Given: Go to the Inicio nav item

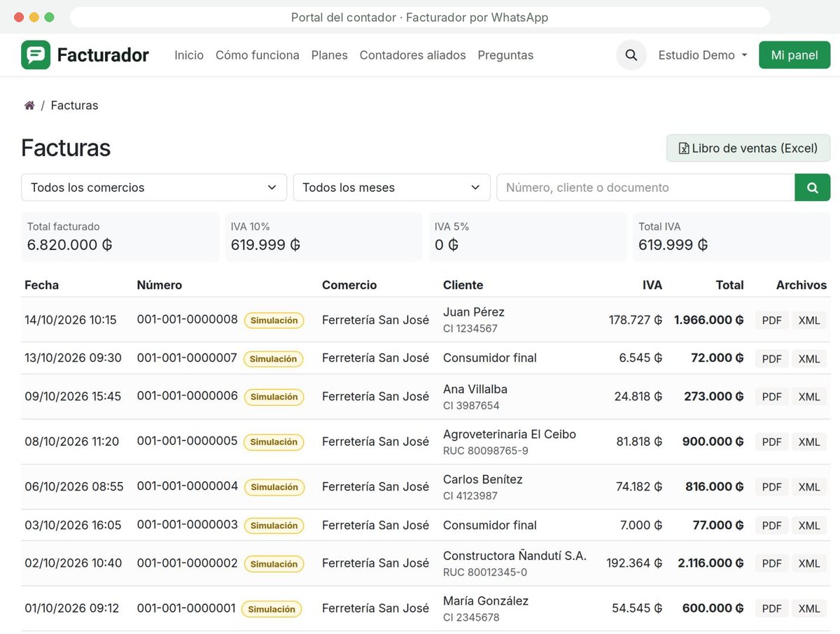Looking at the screenshot, I should tap(189, 55).
